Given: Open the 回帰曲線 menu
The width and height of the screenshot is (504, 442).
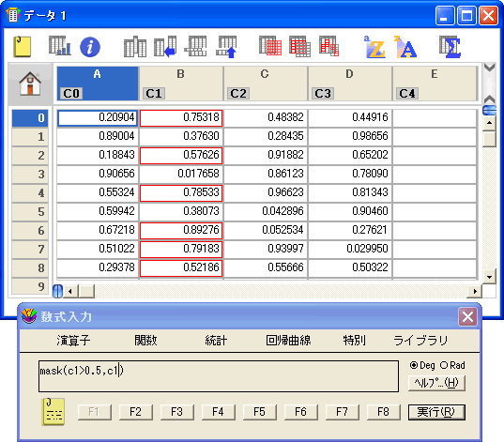Looking at the screenshot, I should point(288,340).
